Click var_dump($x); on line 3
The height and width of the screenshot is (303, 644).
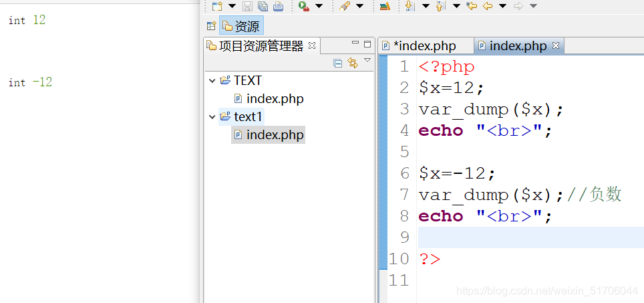pos(491,110)
